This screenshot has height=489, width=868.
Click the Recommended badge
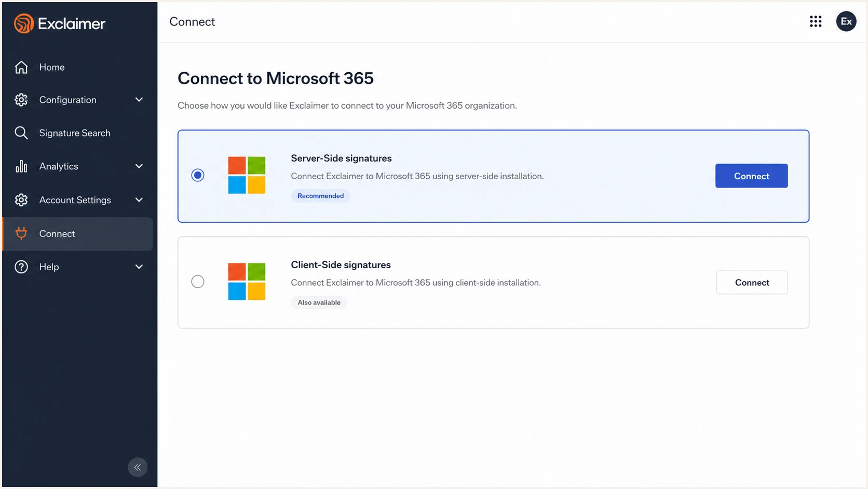[x=320, y=196]
